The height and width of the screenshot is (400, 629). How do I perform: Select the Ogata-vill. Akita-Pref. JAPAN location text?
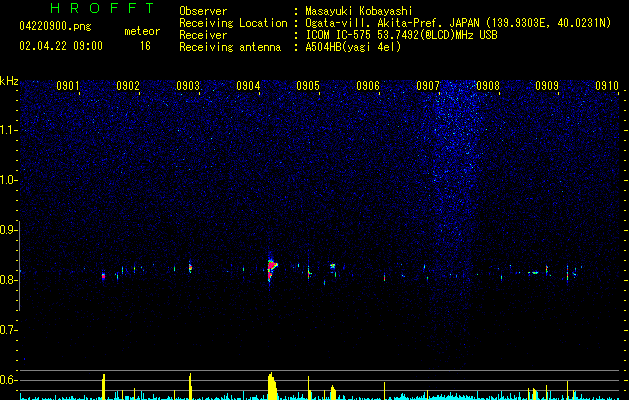[458, 23]
